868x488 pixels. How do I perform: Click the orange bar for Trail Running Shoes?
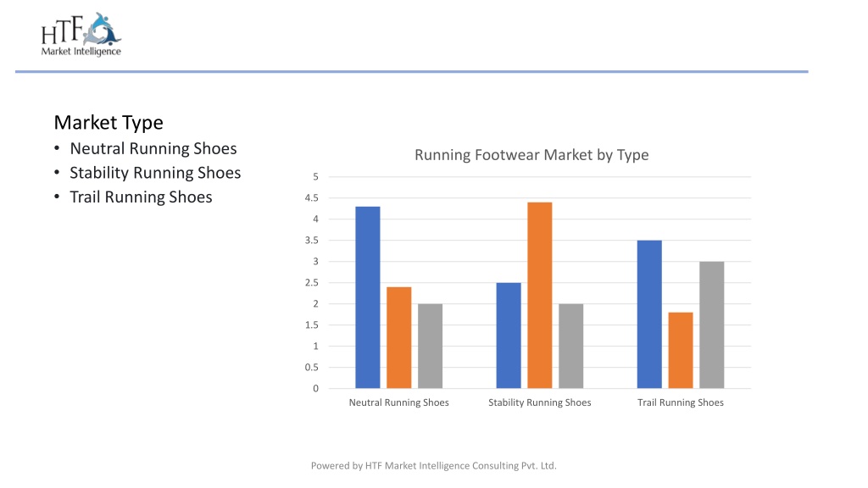click(681, 350)
